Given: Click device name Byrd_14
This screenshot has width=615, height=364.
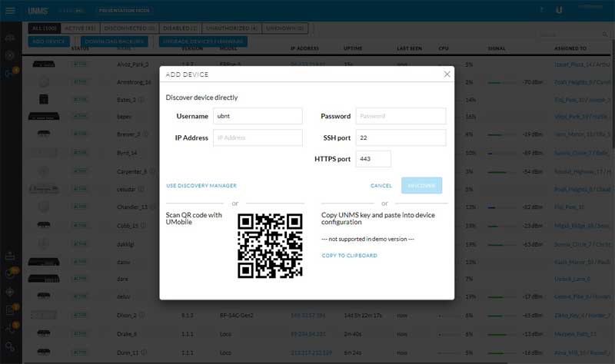Looking at the screenshot, I should pos(127,153).
